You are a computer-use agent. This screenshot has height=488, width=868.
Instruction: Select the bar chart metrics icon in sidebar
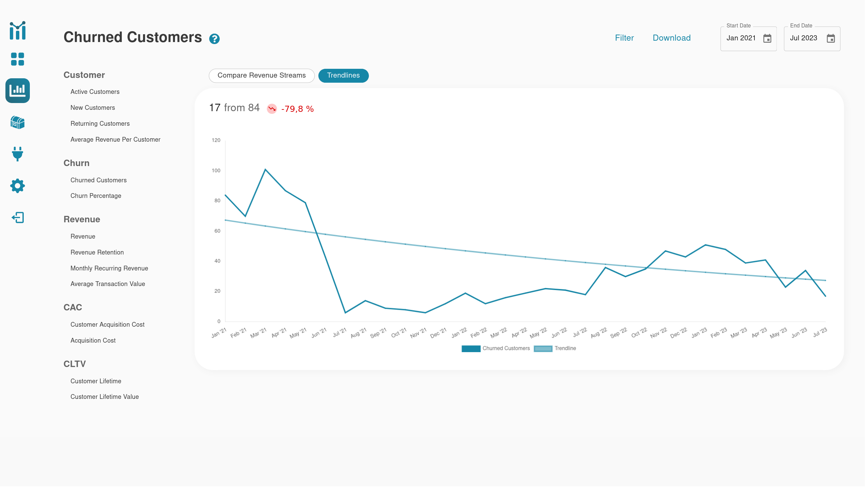[17, 90]
